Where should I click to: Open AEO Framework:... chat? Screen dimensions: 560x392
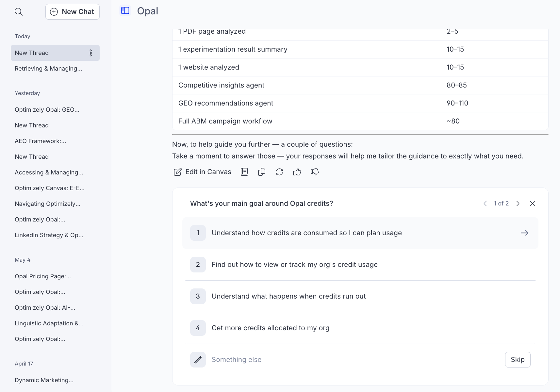coord(55,141)
